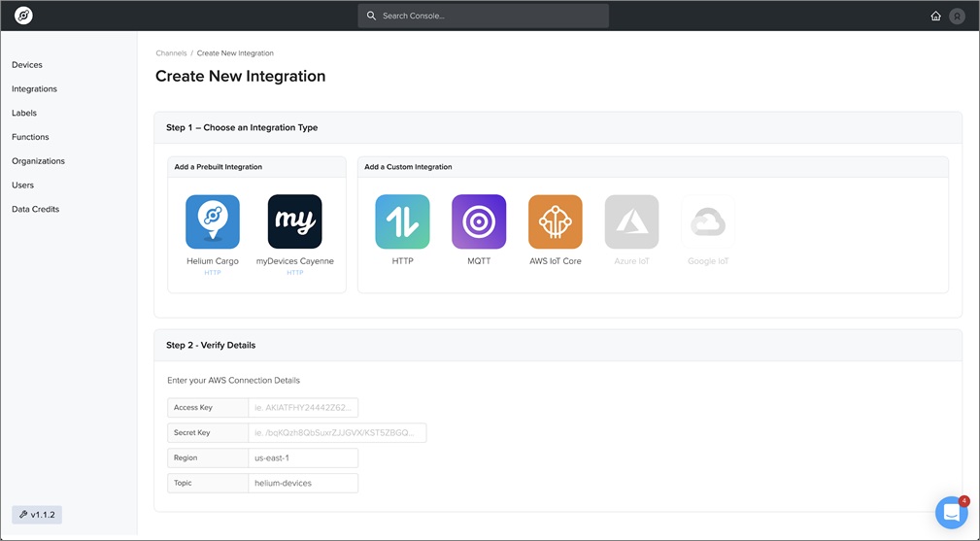980x541 pixels.
Task: Click 'Step 1 – Choose an Integration Type' heading
Action: pos(242,127)
